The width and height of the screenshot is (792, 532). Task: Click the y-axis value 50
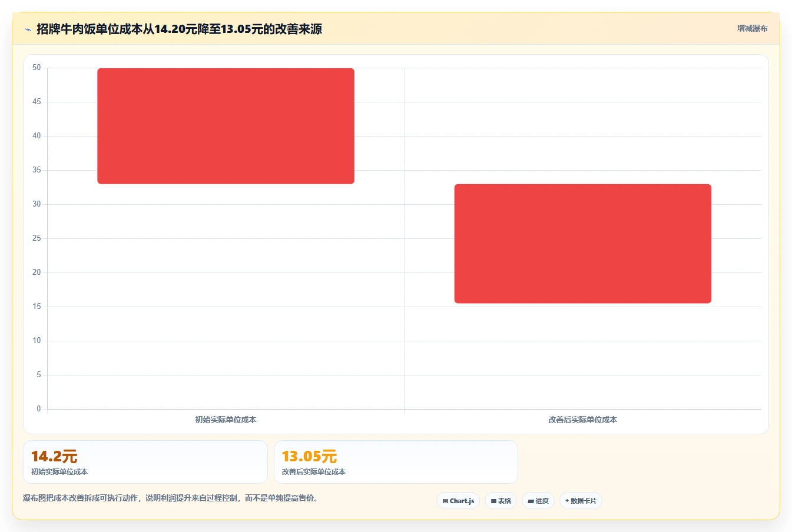[37, 68]
